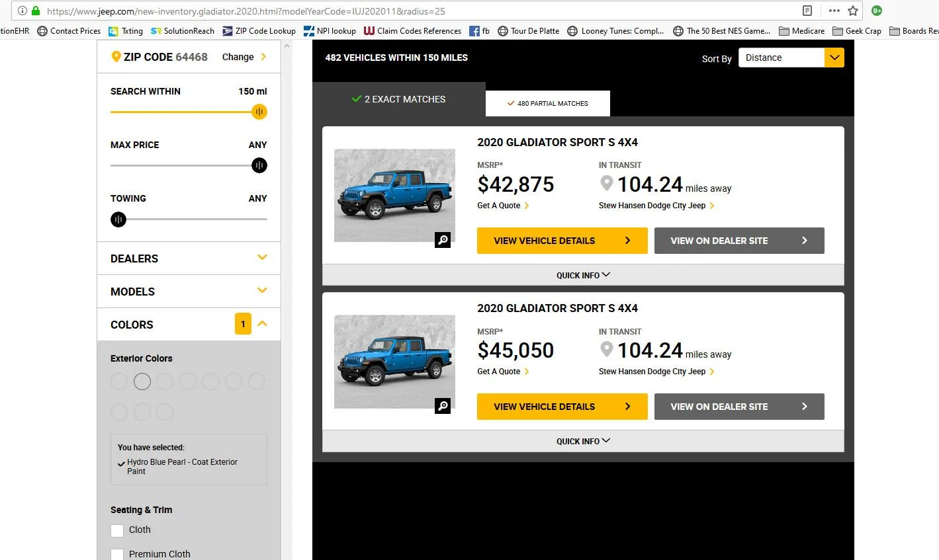The height and width of the screenshot is (560, 939).
Task: Open the Looney Tunes bookmark
Action: pos(615,30)
